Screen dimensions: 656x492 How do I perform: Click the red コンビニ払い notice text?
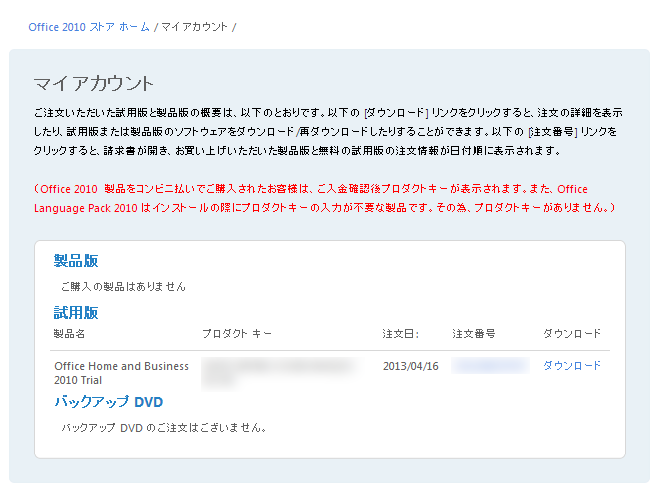coord(325,198)
